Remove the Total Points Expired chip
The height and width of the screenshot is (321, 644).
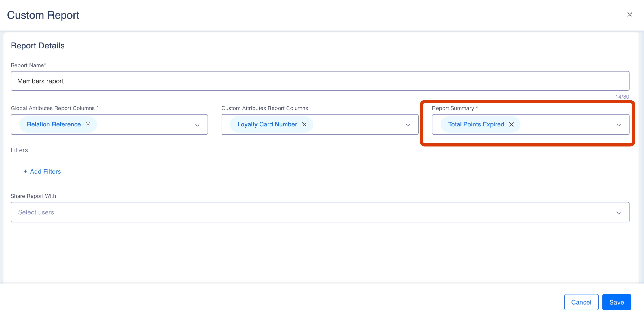(x=511, y=124)
